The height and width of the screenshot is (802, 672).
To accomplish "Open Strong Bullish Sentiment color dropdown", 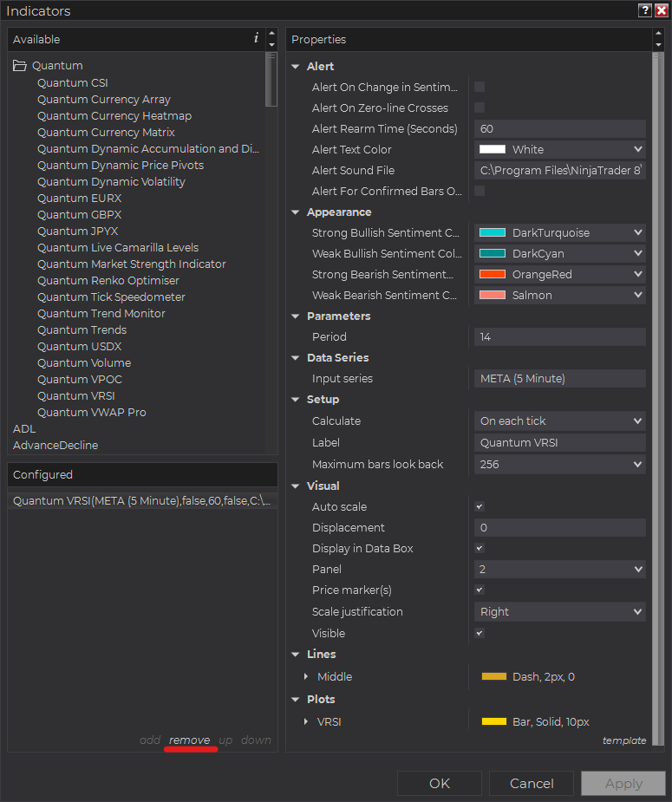I will point(560,232).
